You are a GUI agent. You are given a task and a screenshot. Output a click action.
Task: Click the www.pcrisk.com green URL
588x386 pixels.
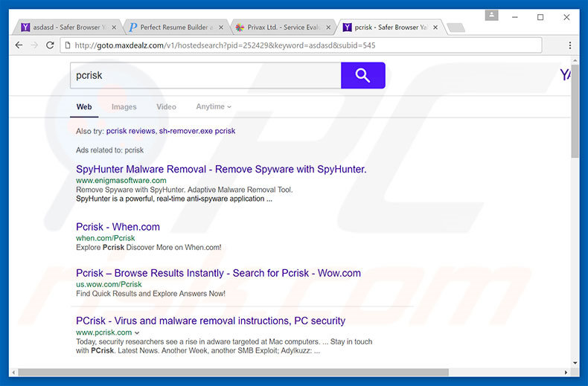[x=104, y=332]
